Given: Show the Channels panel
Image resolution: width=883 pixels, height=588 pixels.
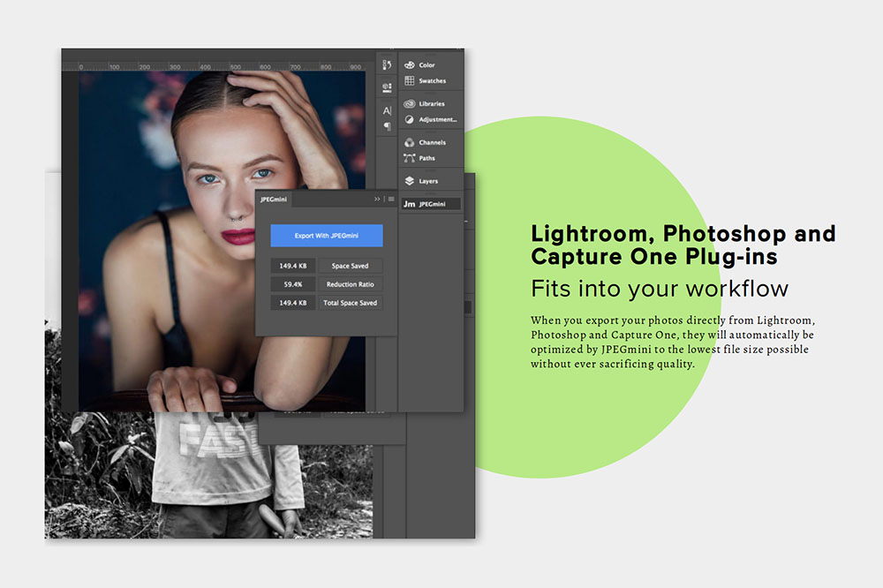Looking at the screenshot, I should click(431, 143).
